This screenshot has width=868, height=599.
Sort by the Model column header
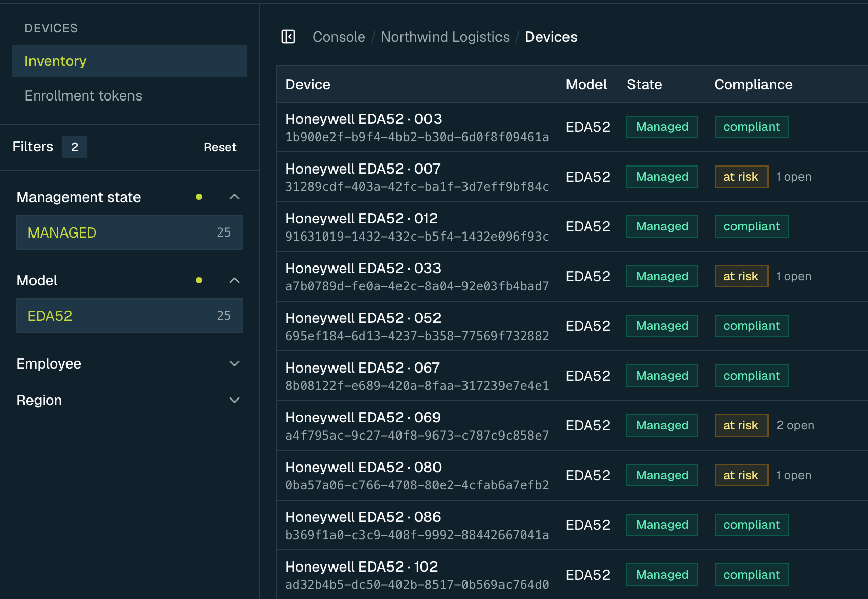(x=586, y=84)
